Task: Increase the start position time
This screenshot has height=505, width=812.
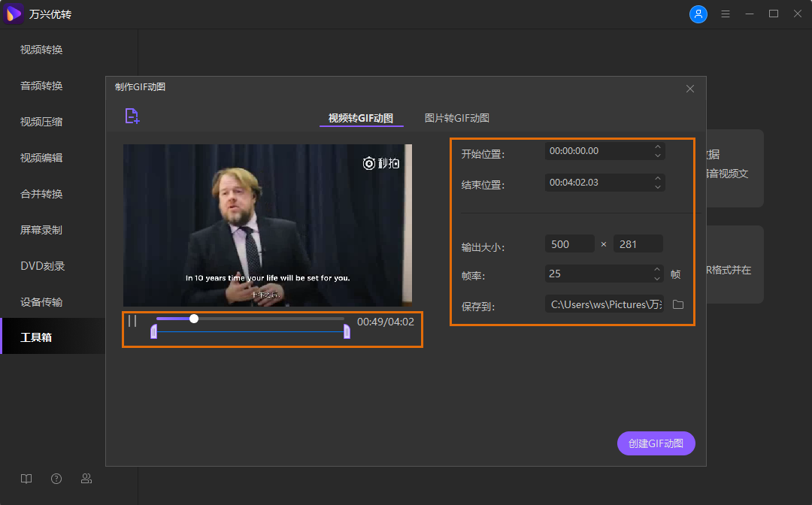Action: (x=658, y=147)
